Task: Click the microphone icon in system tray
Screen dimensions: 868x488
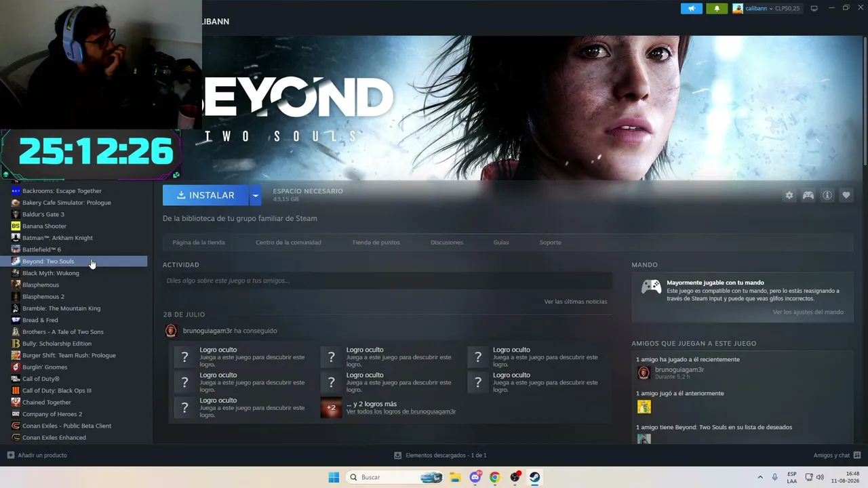Action: [774, 477]
